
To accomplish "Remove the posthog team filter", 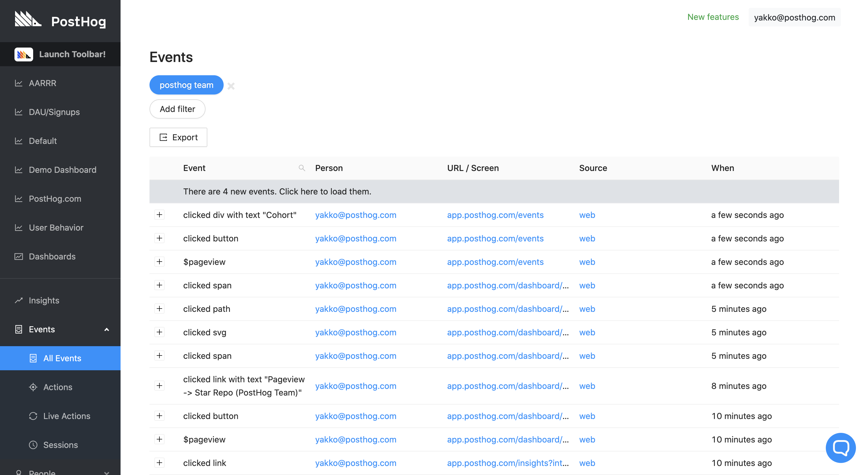I will [231, 86].
